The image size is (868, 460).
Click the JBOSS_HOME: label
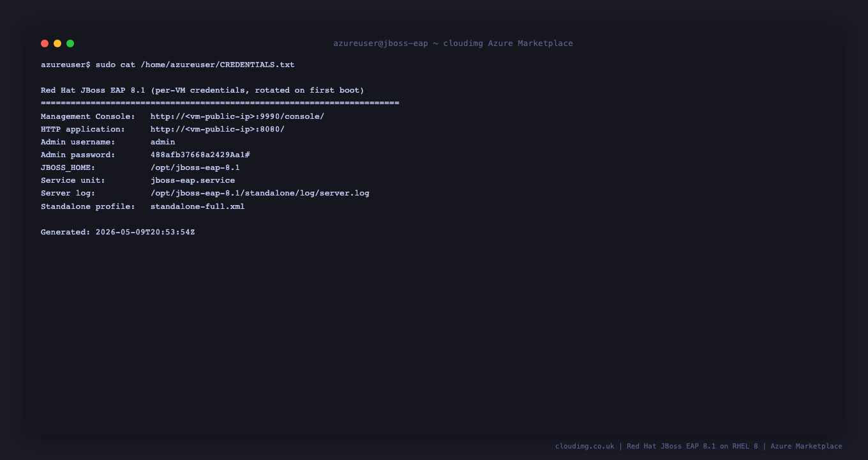(68, 167)
